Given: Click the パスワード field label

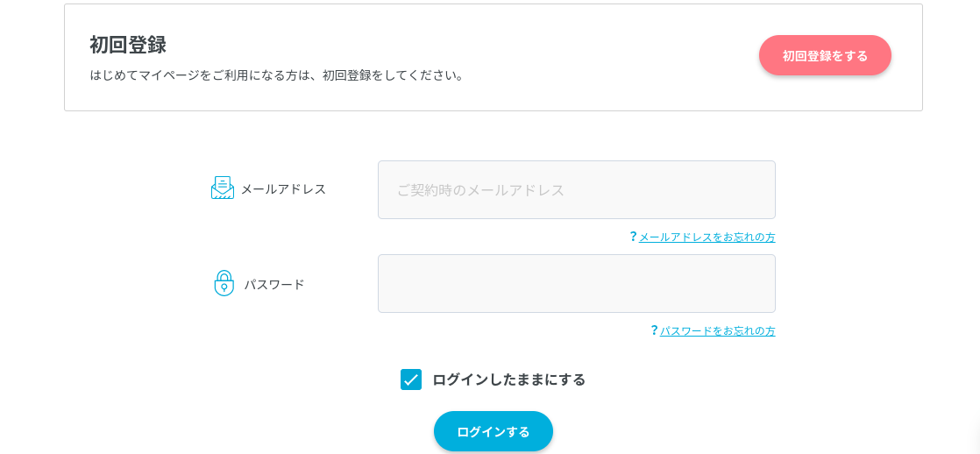Looking at the screenshot, I should (x=273, y=285).
